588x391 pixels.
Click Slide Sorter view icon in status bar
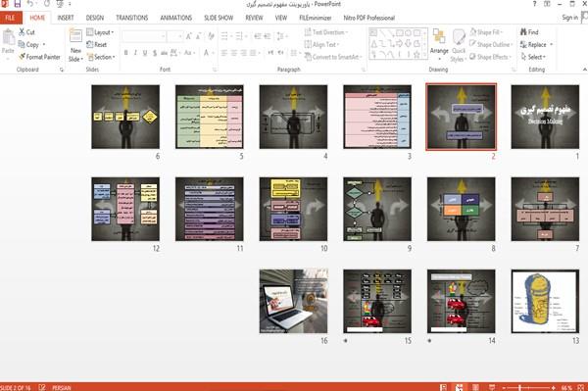click(x=459, y=387)
